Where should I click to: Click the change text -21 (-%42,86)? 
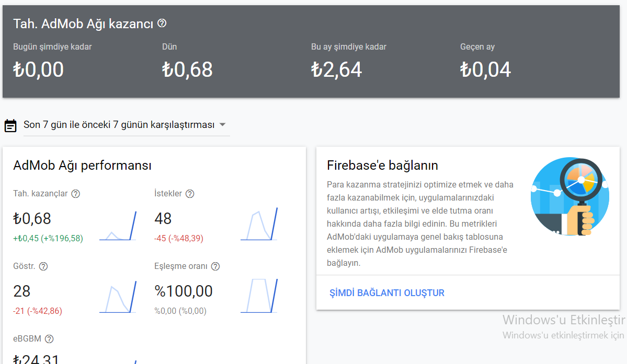[38, 311]
